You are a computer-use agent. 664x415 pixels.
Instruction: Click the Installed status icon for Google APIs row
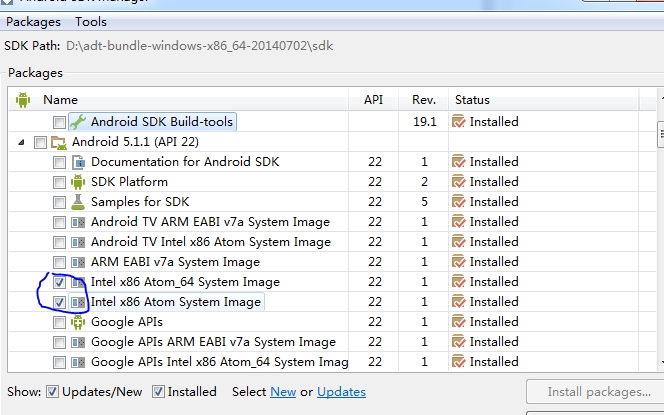[x=459, y=322]
